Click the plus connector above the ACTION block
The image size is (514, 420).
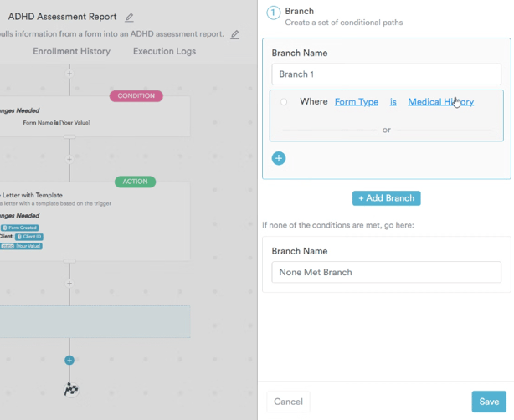pos(69,159)
